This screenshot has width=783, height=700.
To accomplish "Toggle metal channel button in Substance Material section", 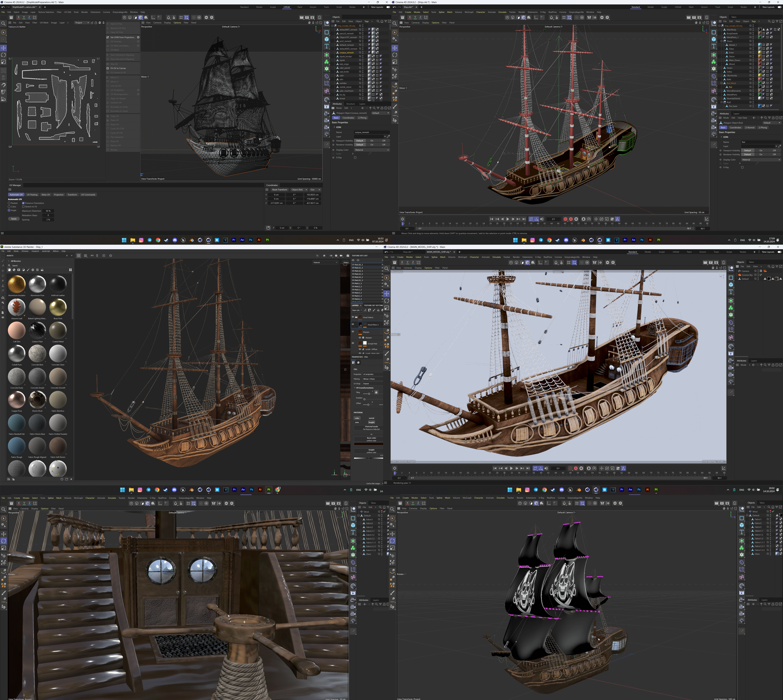I will click(x=371, y=418).
